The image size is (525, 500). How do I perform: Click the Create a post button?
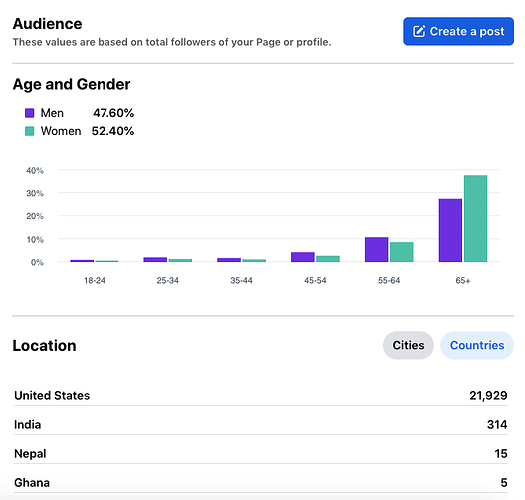(458, 31)
